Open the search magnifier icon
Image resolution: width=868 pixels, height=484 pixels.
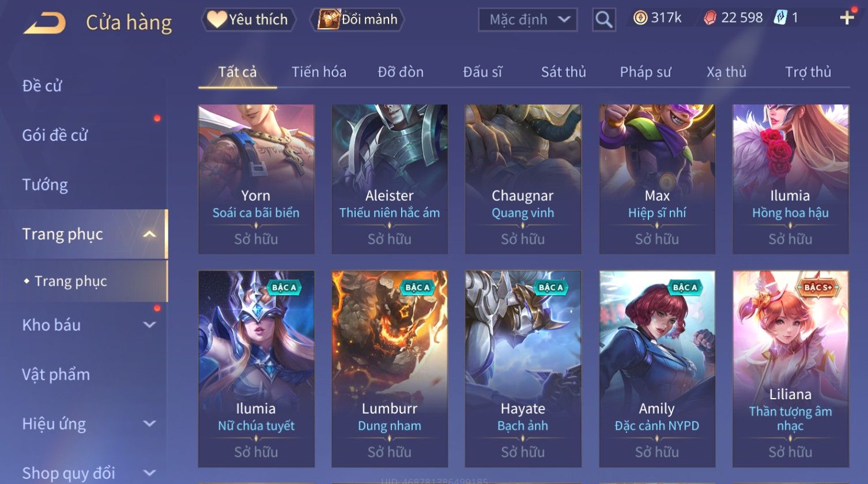[603, 20]
